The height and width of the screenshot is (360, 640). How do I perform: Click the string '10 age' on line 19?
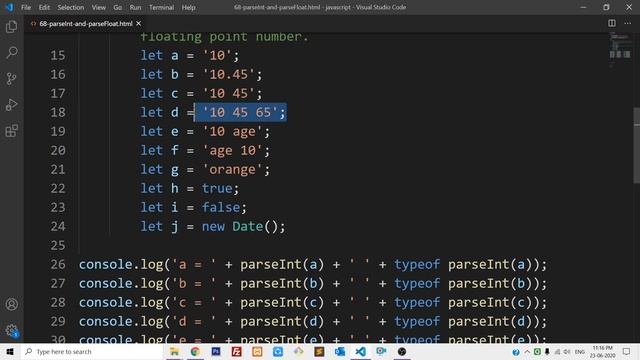[x=233, y=131]
